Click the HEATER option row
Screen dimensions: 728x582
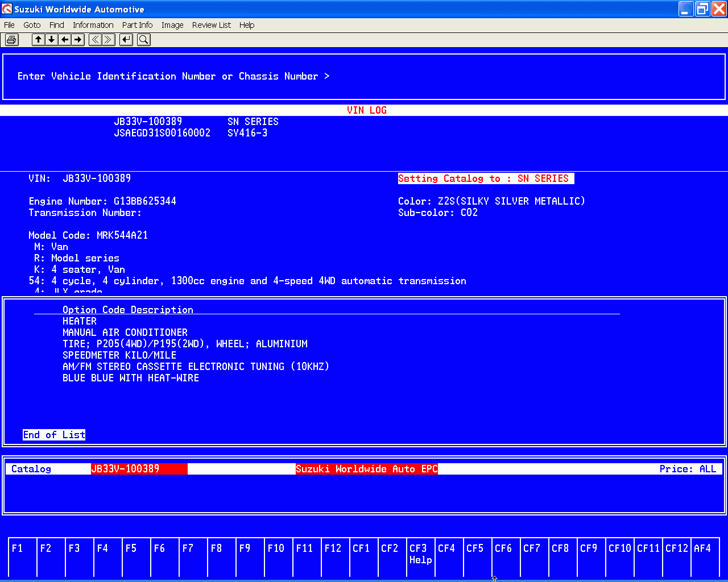point(80,321)
